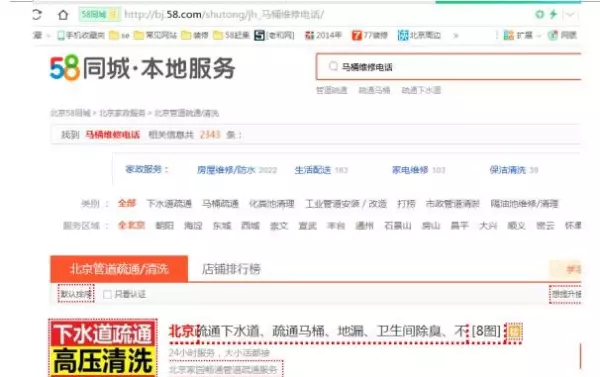This screenshot has height=377, width=600.
Task: Select the 昌平 service area
Action: pyautogui.click(x=460, y=225)
